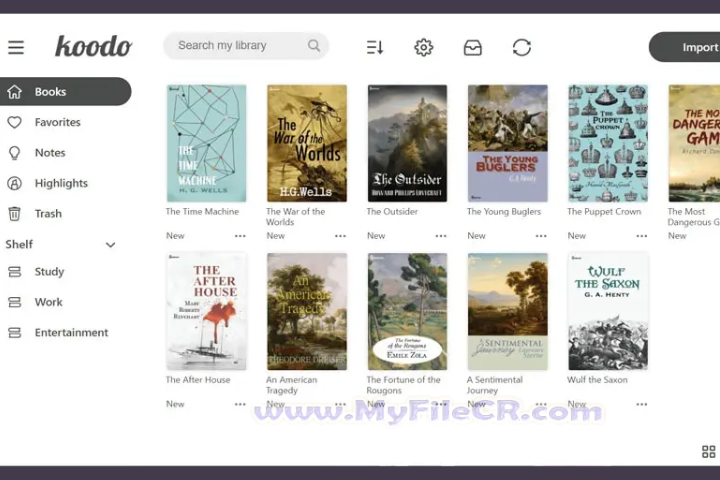Open the hamburger menu icon
Viewport: 720px width, 480px height.
coord(16,47)
